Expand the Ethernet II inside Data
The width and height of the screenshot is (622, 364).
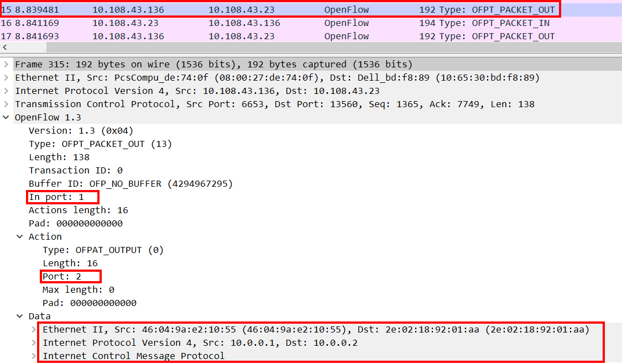click(35, 329)
